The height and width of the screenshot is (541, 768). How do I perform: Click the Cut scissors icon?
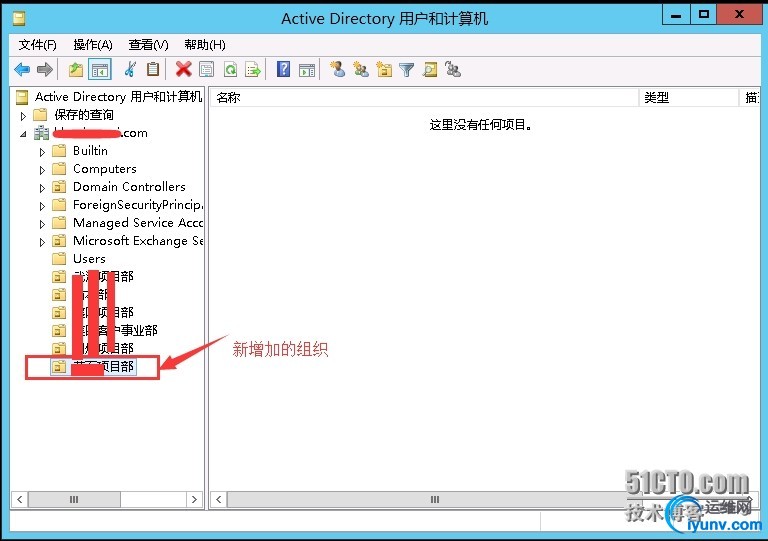pyautogui.click(x=130, y=70)
